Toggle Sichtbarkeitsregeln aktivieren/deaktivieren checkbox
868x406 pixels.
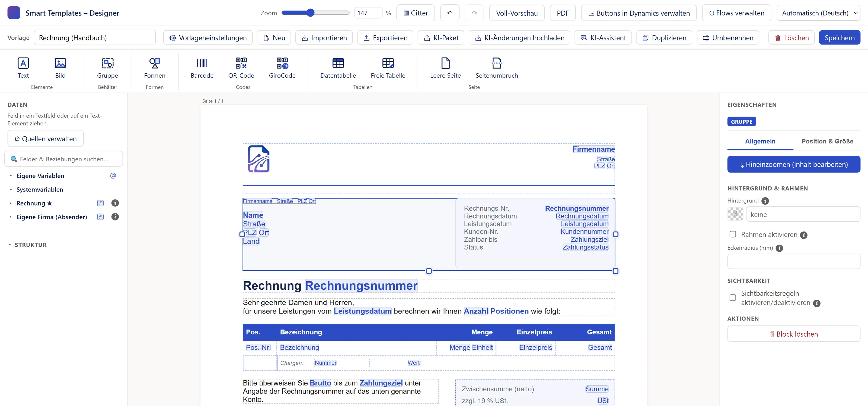tap(733, 298)
